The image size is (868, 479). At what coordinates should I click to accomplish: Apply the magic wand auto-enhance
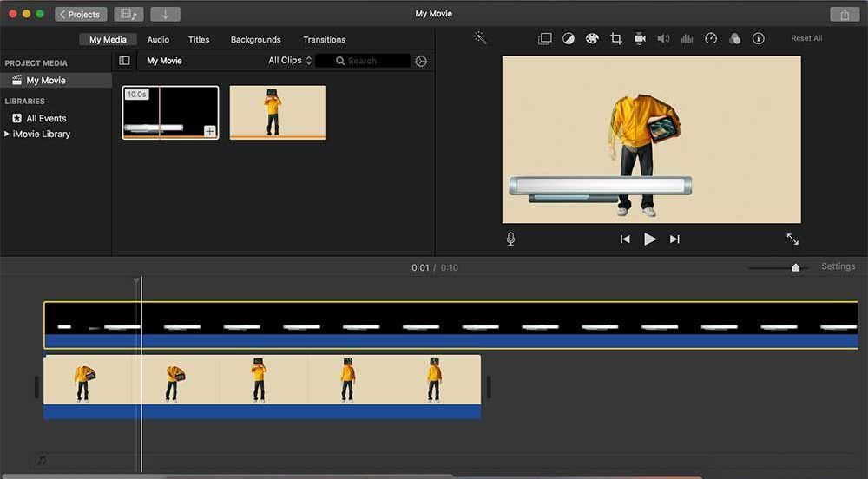[480, 37]
